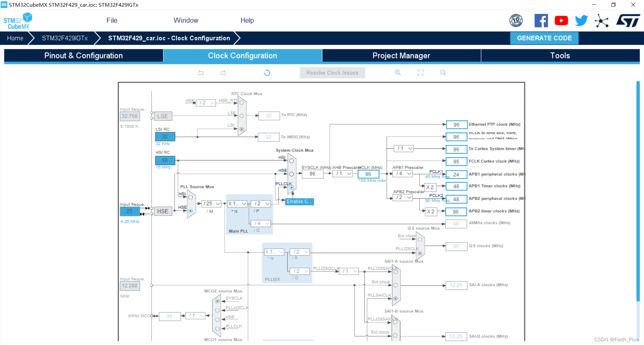Screen dimensions: 644x345
Task: Click the GENERATE CODE button
Action: [544, 38]
